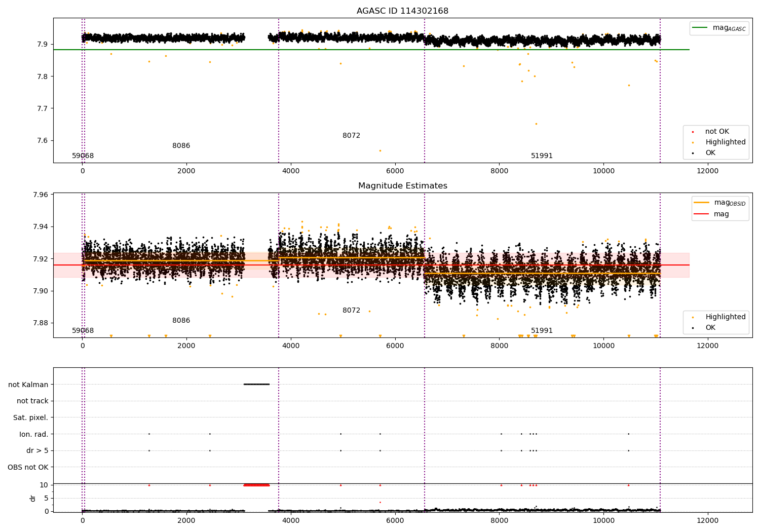Screen dimensions: 760x532
Task: Select OBSID label 51991 in the top plot
Action: [542, 156]
